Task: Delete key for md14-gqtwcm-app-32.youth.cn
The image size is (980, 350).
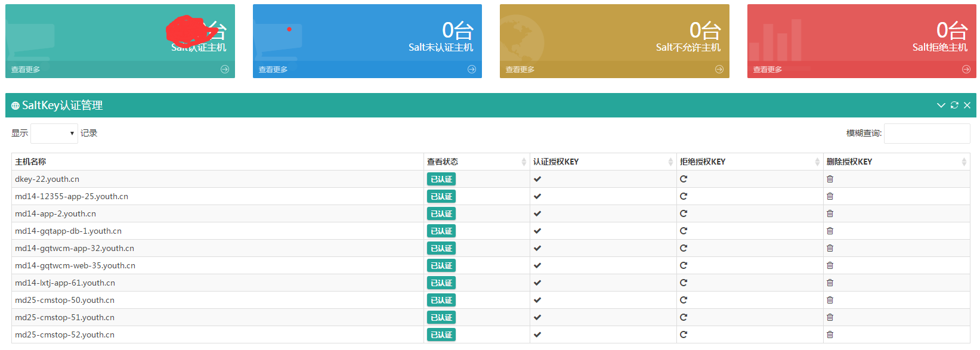Action: click(x=830, y=248)
